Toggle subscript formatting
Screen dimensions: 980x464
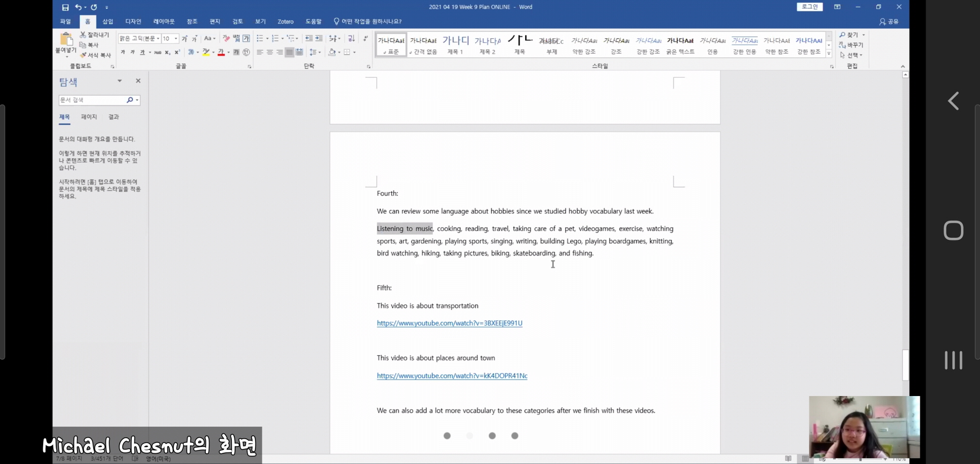167,52
